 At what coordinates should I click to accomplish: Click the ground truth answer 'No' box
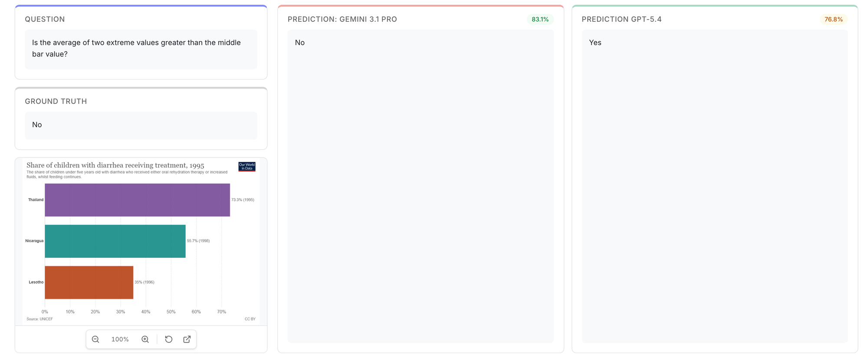click(141, 125)
